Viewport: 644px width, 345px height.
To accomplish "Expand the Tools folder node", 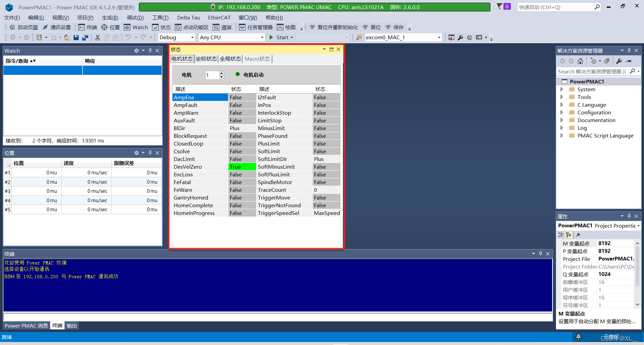I will click(x=562, y=97).
